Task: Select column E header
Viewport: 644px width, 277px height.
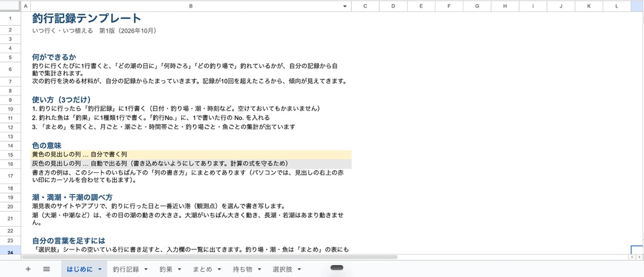Action: pyautogui.click(x=421, y=6)
